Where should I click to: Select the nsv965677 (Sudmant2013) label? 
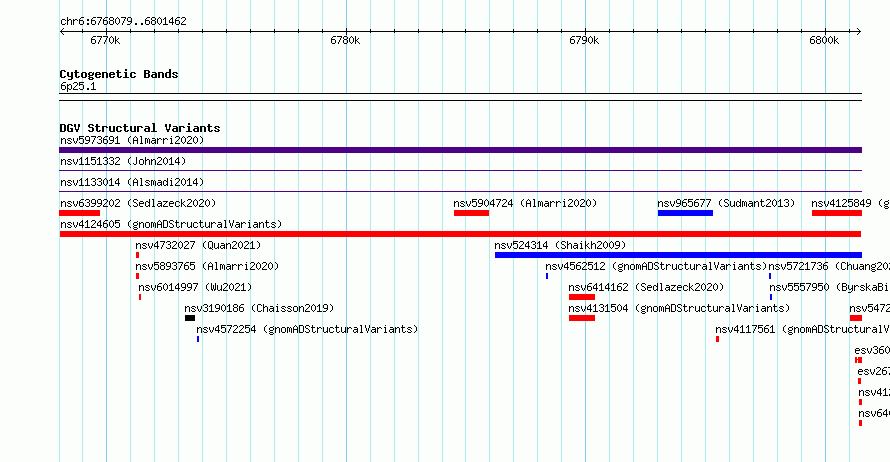click(x=726, y=203)
